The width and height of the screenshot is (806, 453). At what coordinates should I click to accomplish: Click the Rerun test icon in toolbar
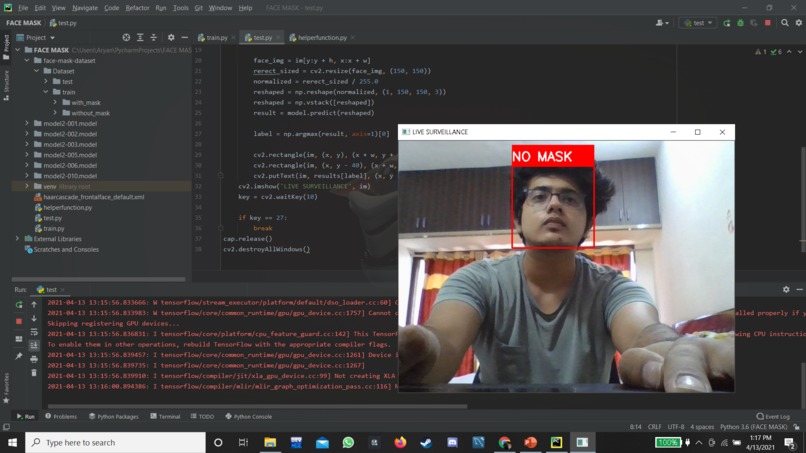pyautogui.click(x=726, y=23)
